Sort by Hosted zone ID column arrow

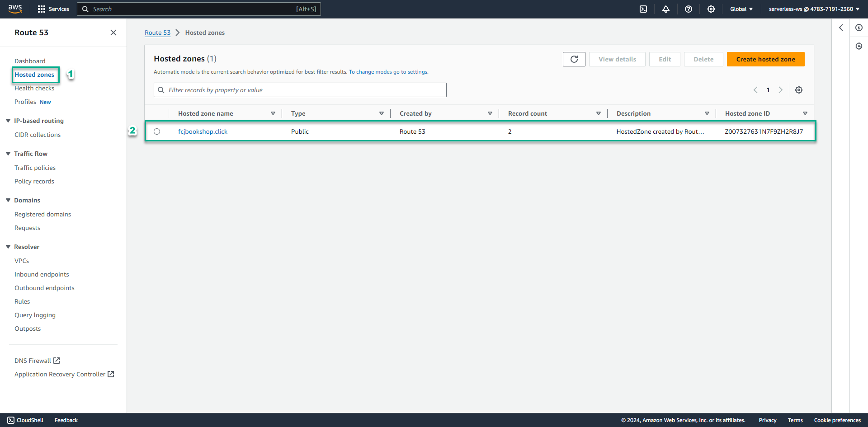805,113
